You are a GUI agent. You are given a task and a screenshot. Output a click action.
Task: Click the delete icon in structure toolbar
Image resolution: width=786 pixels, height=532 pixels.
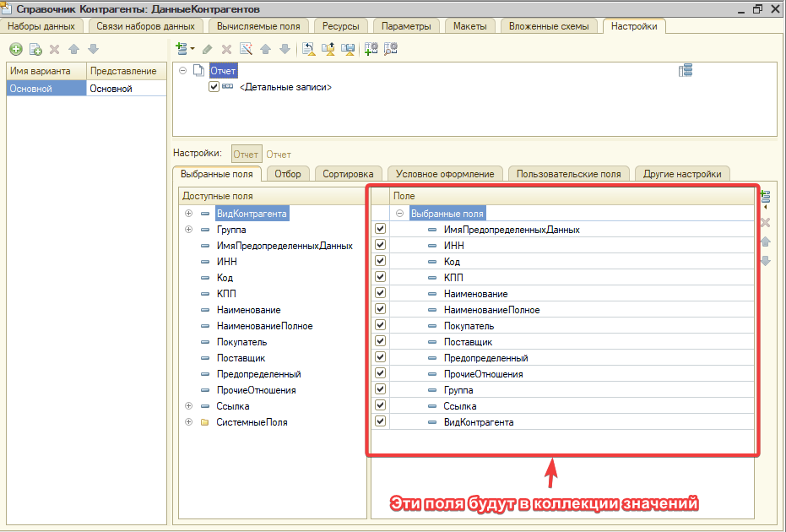(x=226, y=49)
